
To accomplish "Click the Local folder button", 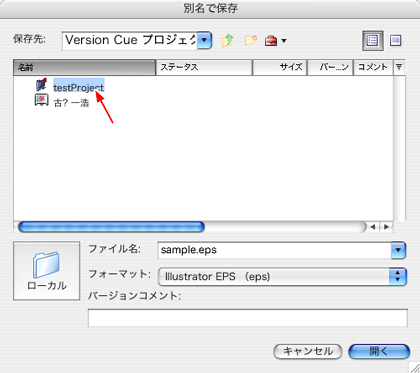I will tap(47, 271).
